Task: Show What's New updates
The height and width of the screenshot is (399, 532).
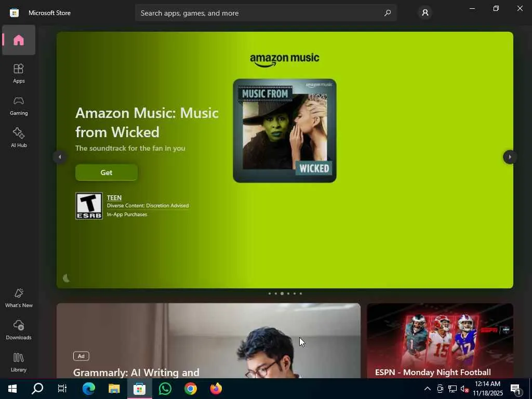Action: tap(19, 298)
